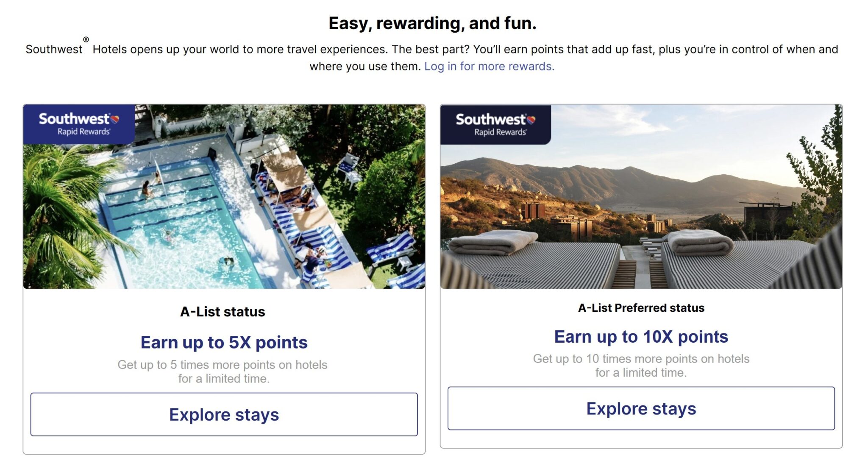Click the 'A-List status' card title

pyautogui.click(x=223, y=312)
